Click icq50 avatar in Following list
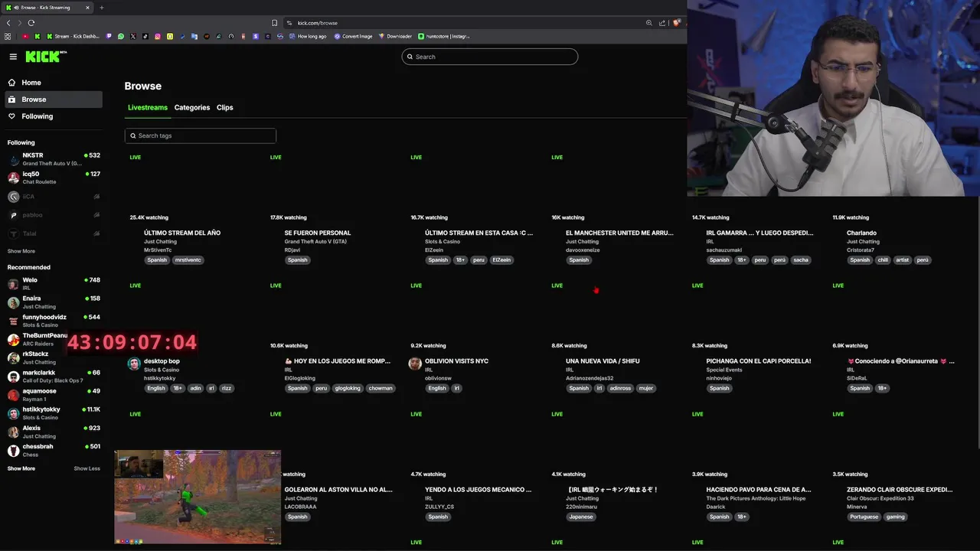The width and height of the screenshot is (980, 551). (13, 178)
